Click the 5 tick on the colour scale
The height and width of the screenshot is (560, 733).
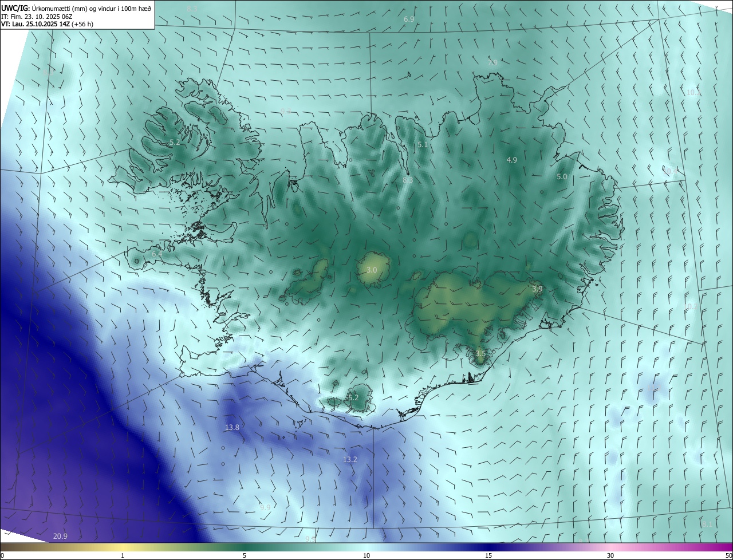[x=245, y=555]
